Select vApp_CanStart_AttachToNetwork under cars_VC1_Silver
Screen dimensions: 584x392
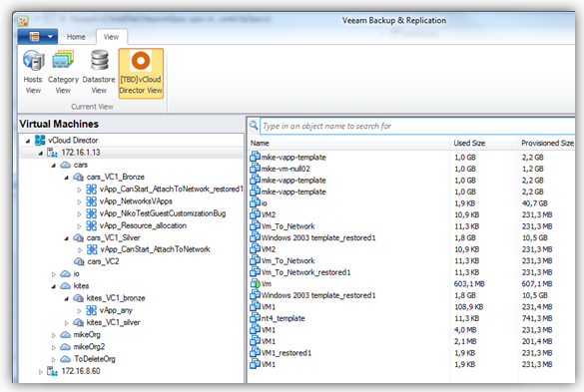pos(156,249)
